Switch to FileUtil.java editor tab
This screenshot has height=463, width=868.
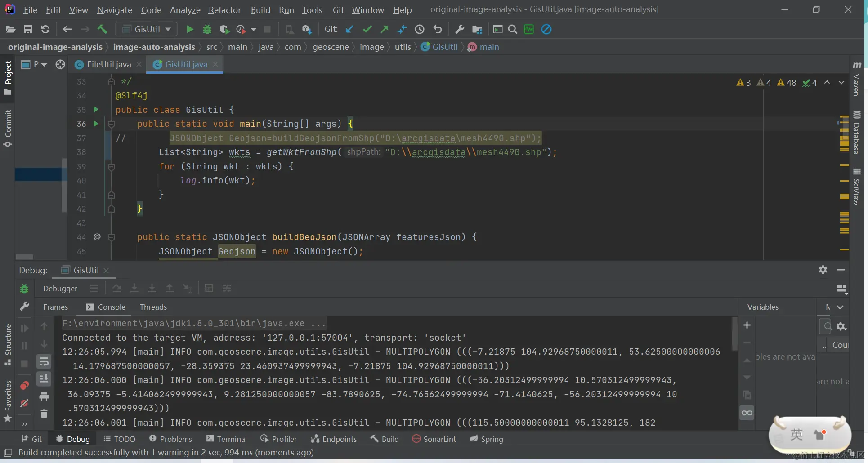[108, 65]
